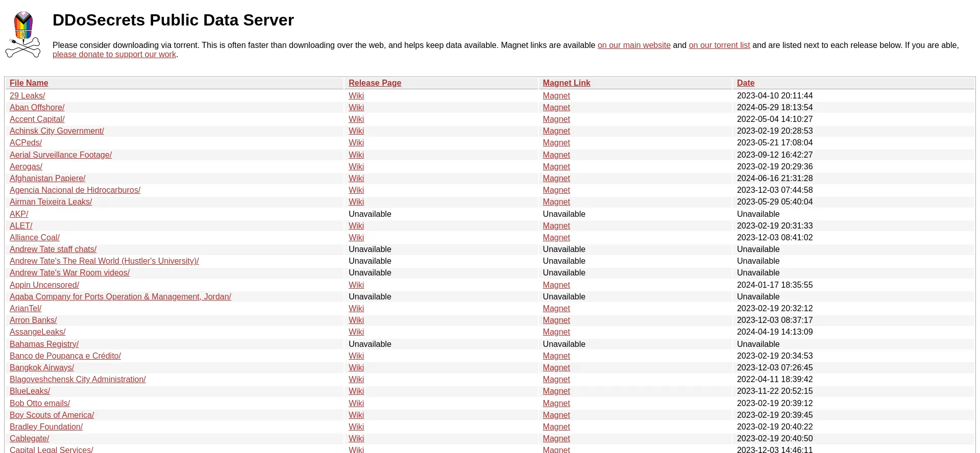Viewport: 980px width, 453px height.
Task: Open Andrew Tate's The Real World folder
Action: point(104,261)
